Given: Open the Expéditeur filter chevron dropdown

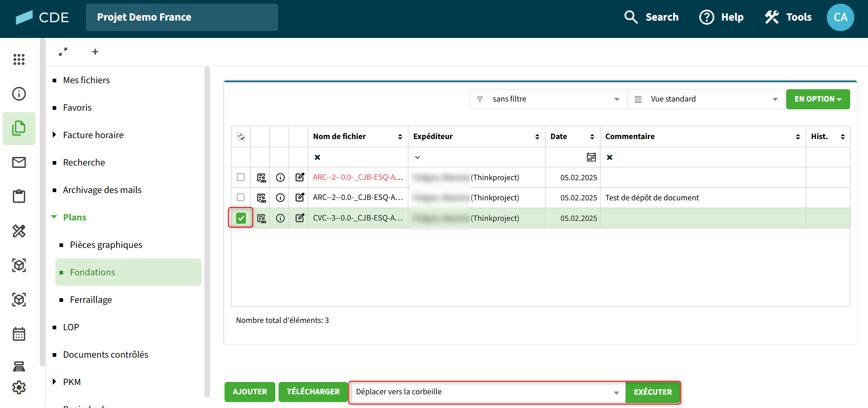Looking at the screenshot, I should [418, 157].
